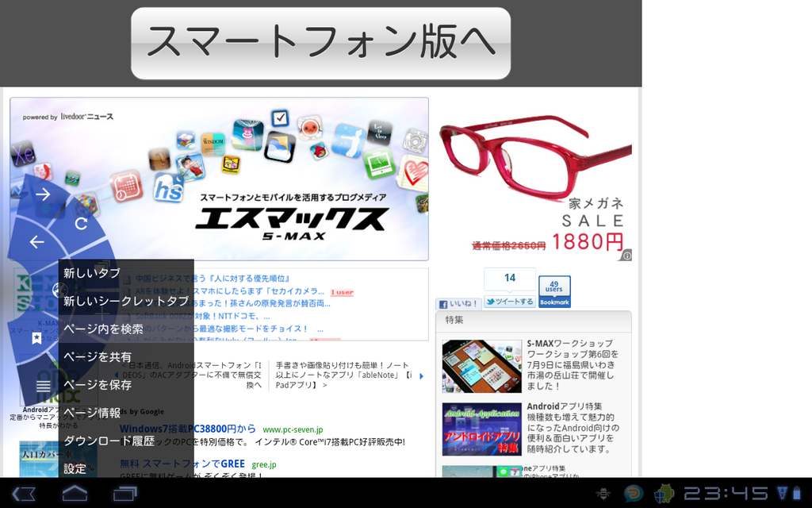Tap the Facebook いいね！ button

pyautogui.click(x=459, y=304)
